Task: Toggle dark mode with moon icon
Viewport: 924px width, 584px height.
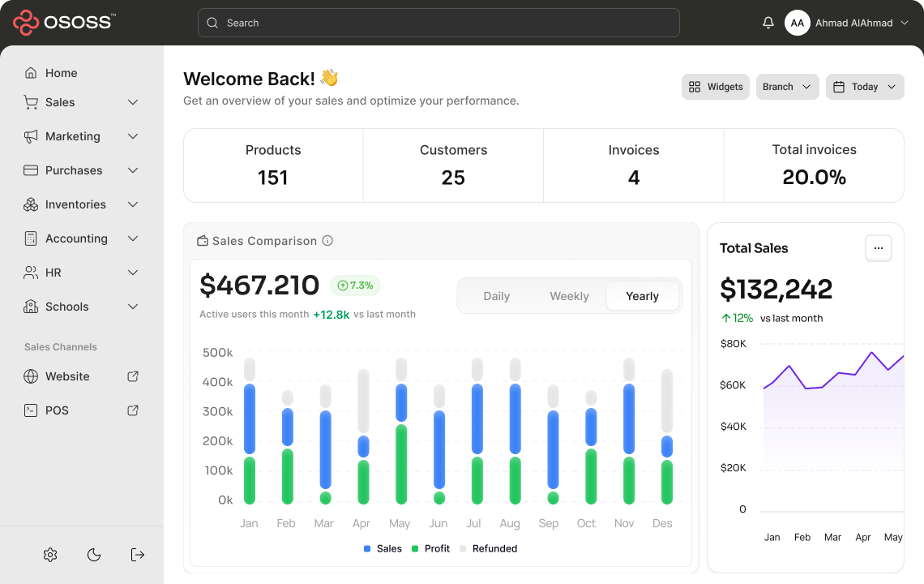Action: pyautogui.click(x=94, y=555)
